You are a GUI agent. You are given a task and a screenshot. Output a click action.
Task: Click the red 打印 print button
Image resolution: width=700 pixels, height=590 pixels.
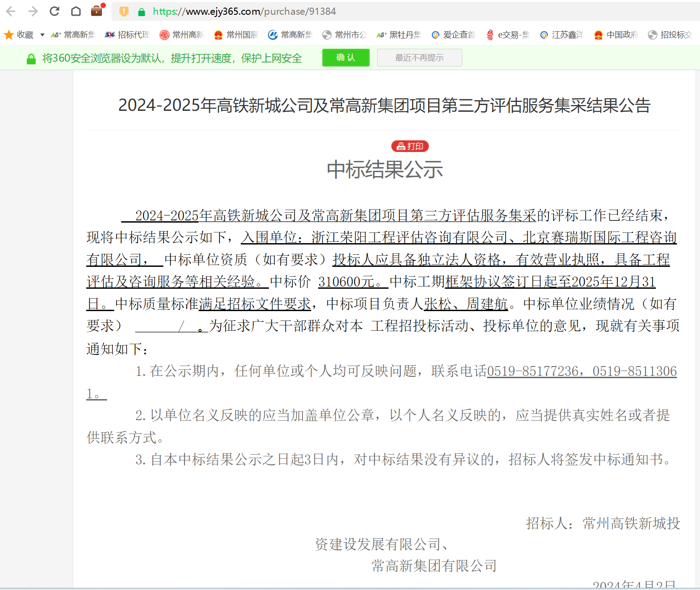click(x=410, y=146)
